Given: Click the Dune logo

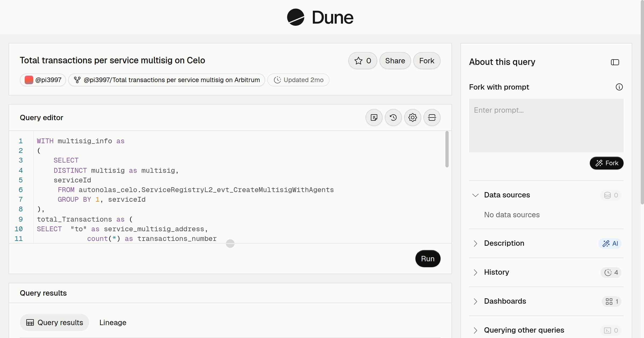Looking at the screenshot, I should (x=320, y=17).
